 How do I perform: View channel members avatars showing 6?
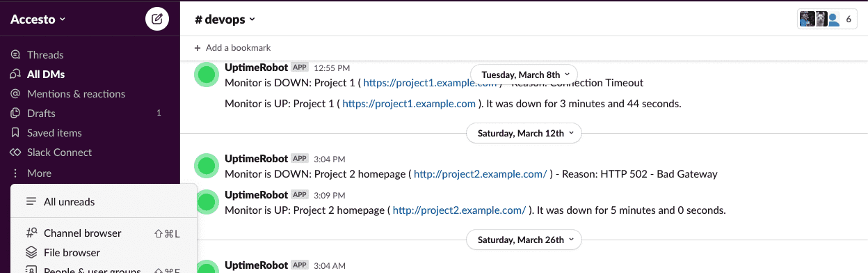(827, 19)
